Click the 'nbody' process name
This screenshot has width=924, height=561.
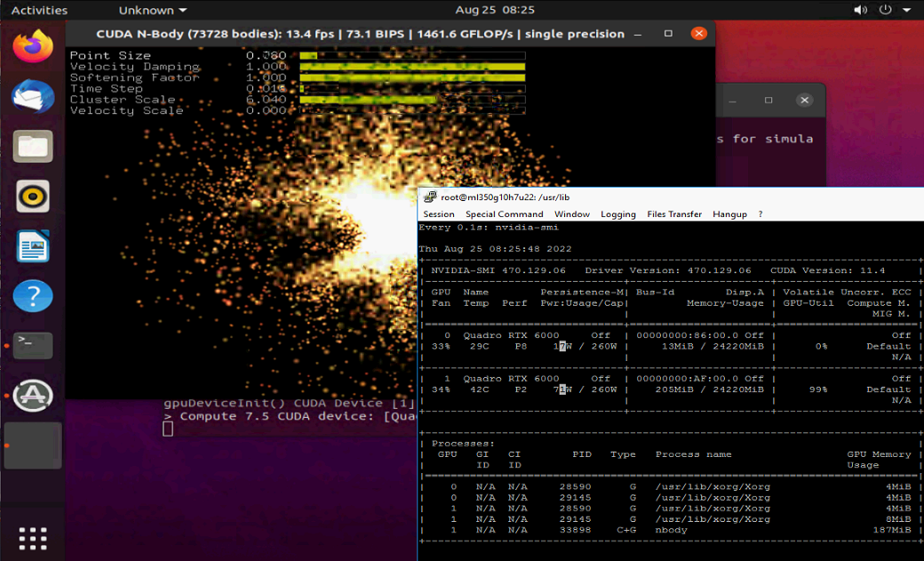coord(671,530)
